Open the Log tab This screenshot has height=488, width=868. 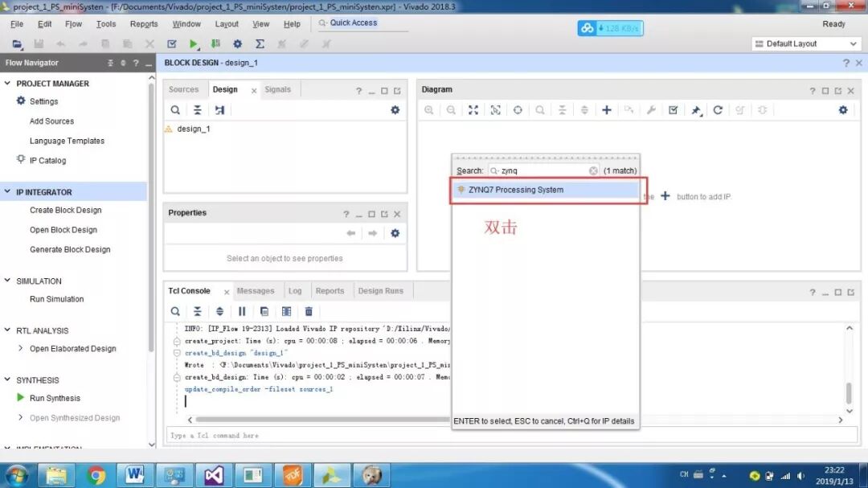click(295, 291)
